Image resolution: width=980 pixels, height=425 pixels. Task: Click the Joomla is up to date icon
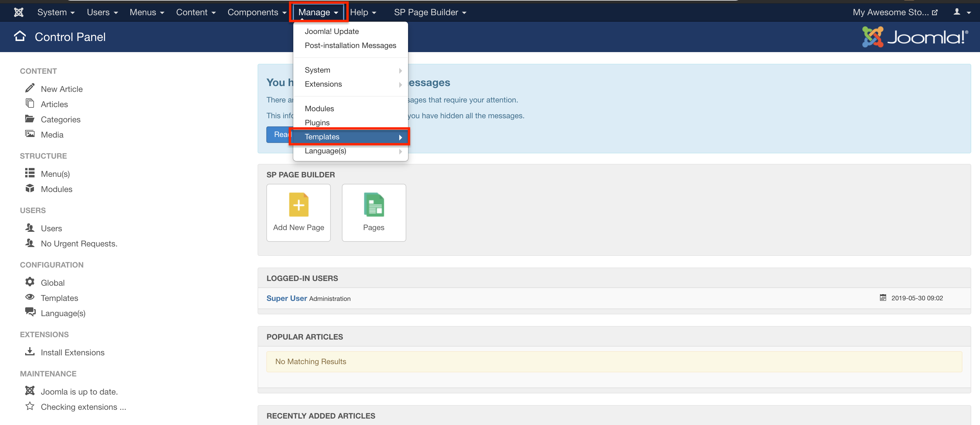pyautogui.click(x=30, y=391)
